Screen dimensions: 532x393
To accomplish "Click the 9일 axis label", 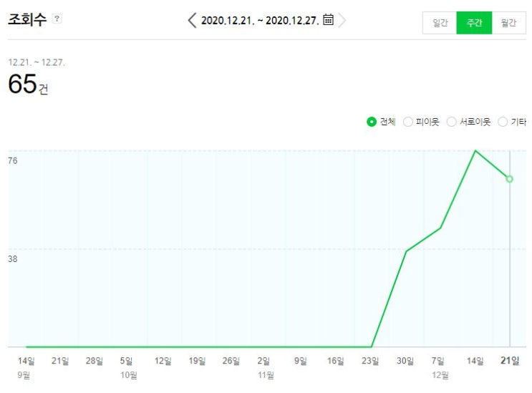I will 301,361.
